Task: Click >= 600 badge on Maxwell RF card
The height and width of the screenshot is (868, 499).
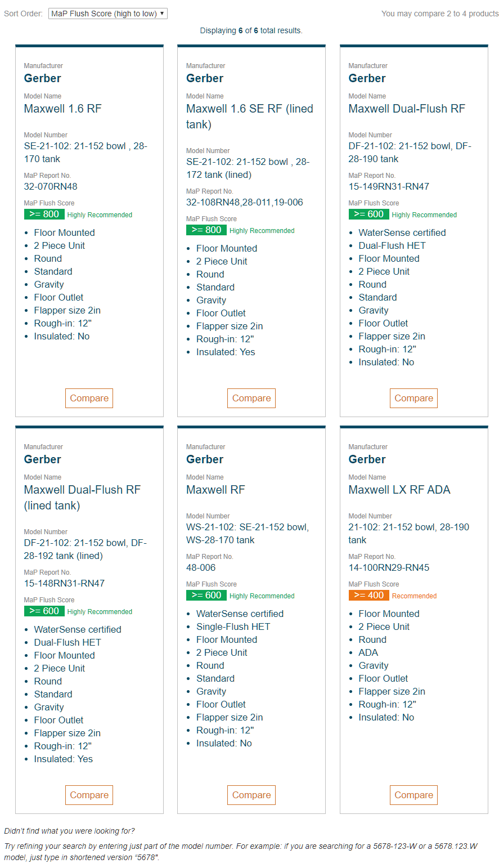Action: point(206,595)
